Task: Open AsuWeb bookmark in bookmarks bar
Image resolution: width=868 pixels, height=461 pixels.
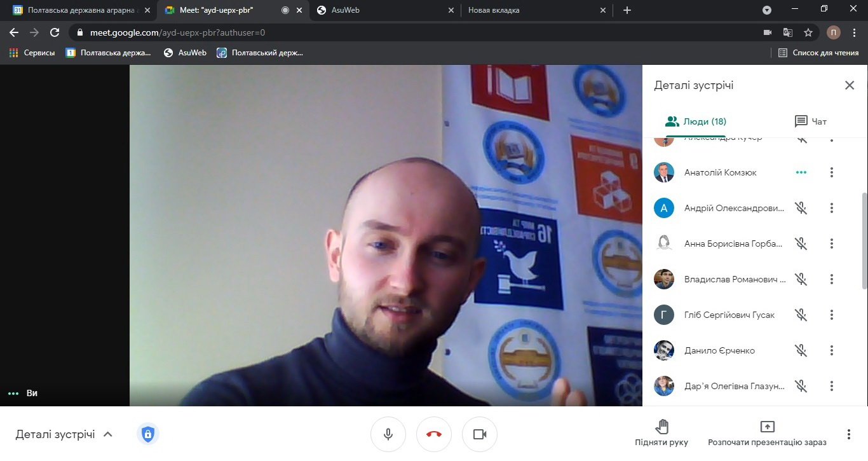Action: pos(186,53)
